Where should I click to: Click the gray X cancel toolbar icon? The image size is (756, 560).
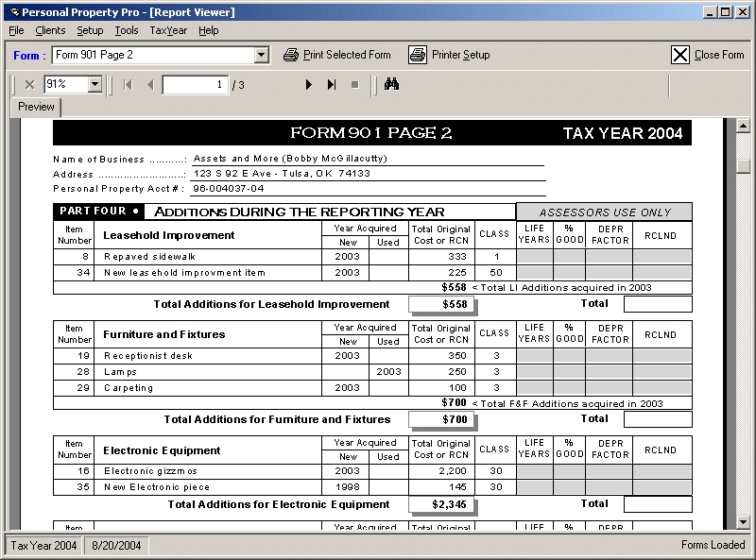pyautogui.click(x=29, y=85)
